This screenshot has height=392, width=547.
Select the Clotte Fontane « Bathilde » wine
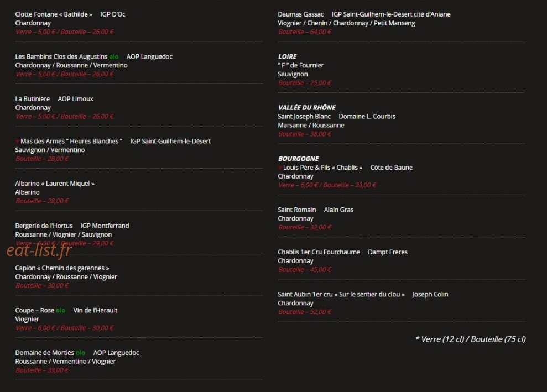click(54, 14)
